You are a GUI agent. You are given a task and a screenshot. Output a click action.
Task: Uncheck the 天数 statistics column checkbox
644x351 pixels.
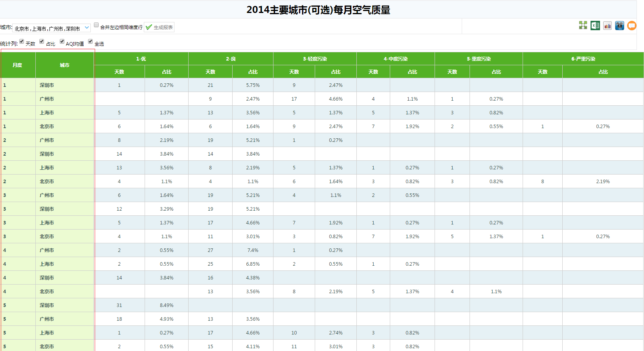point(22,41)
